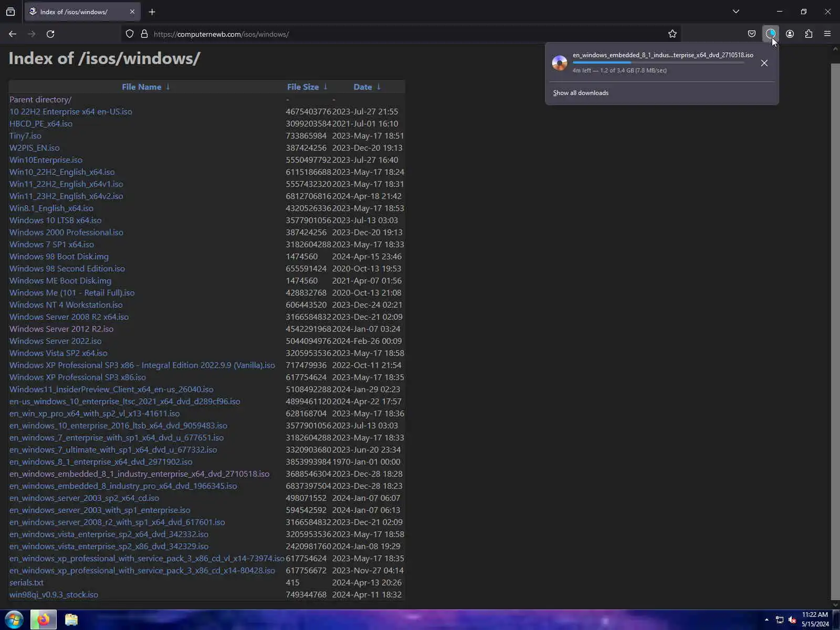Download Tiny7.iso
Image resolution: width=840 pixels, height=630 pixels.
coord(25,136)
